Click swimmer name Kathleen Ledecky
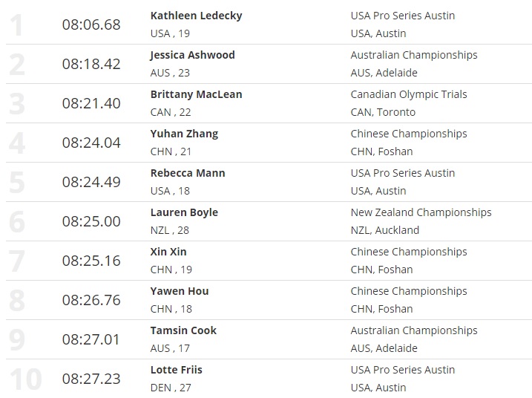 [196, 16]
